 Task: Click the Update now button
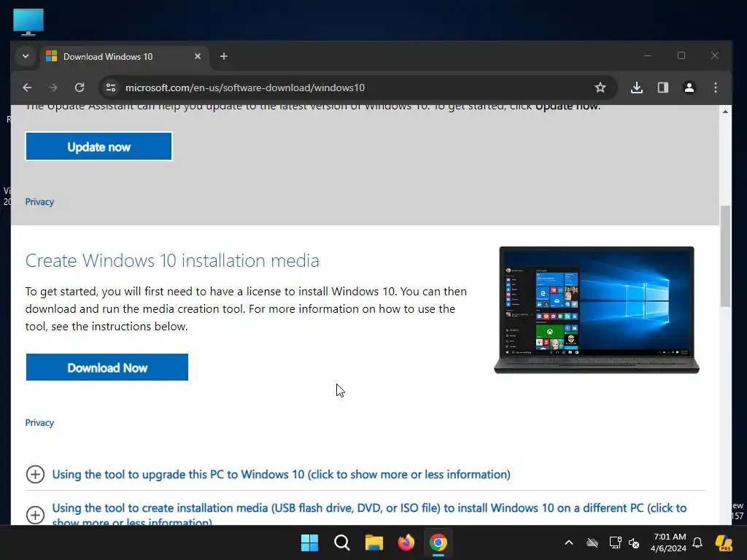(x=98, y=147)
